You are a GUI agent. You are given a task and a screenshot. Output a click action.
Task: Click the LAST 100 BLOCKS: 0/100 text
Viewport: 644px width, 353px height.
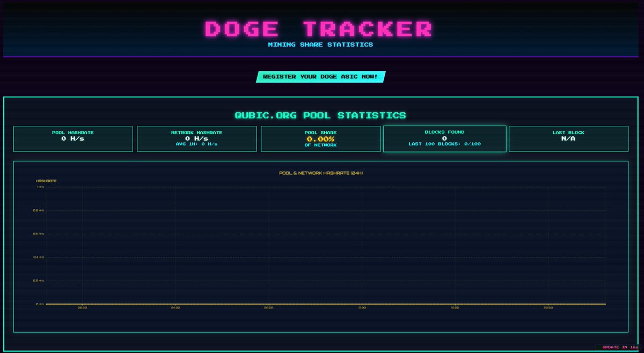coord(445,143)
